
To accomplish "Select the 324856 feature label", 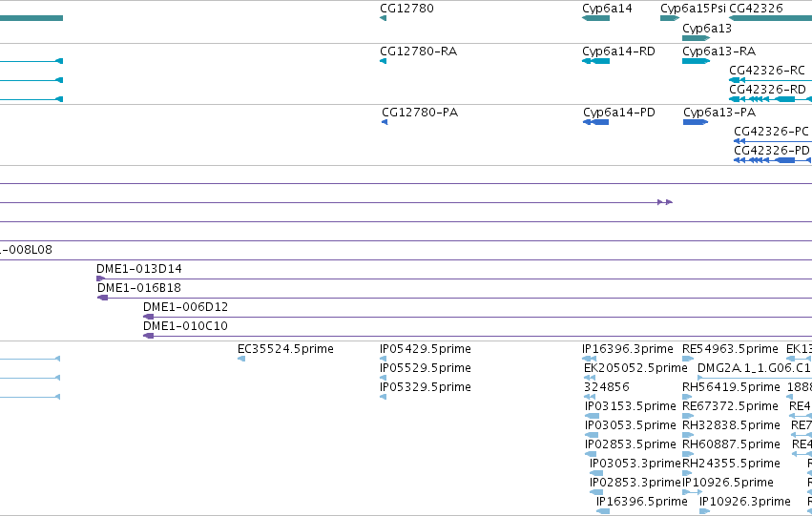I will coord(607,387).
